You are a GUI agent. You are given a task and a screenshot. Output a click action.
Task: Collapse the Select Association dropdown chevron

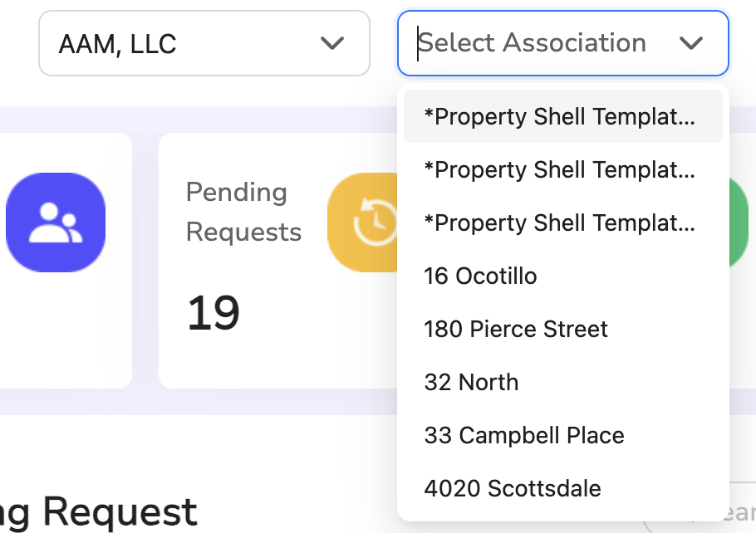pos(691,43)
